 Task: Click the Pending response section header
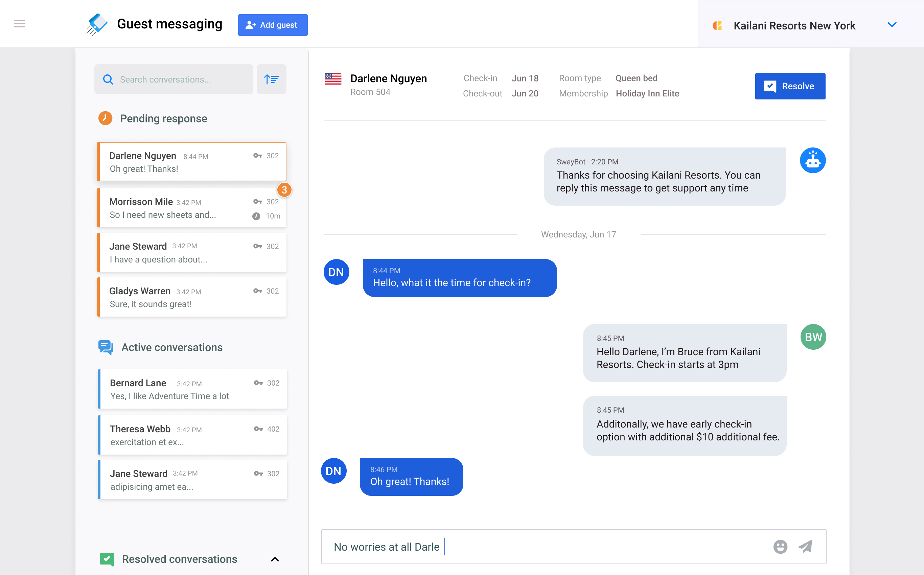point(163,118)
